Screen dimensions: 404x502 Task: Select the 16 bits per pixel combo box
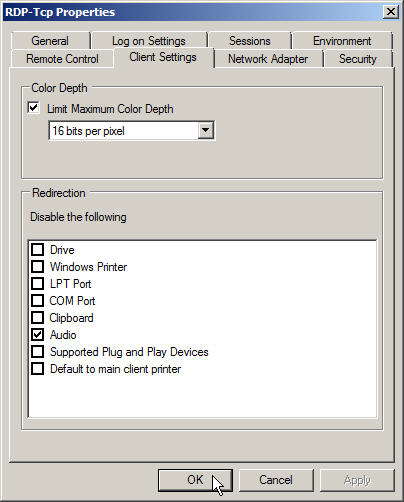131,130
